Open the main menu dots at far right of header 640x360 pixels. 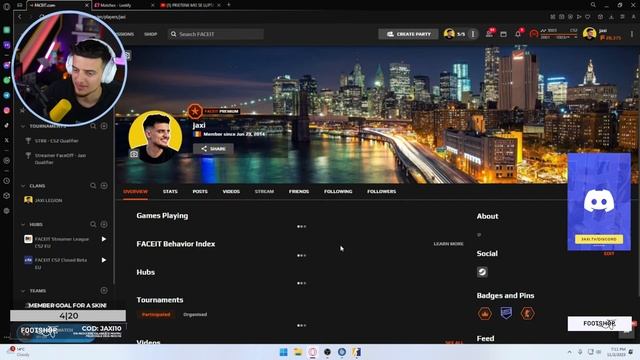pos(632,34)
